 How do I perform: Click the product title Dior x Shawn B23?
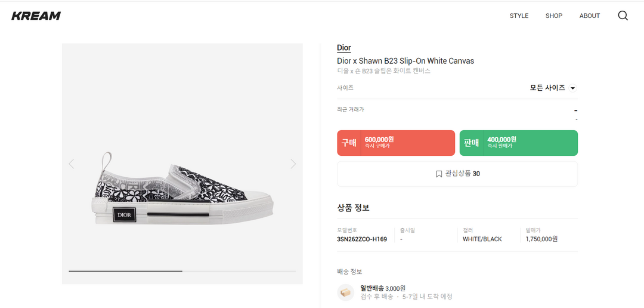point(405,61)
